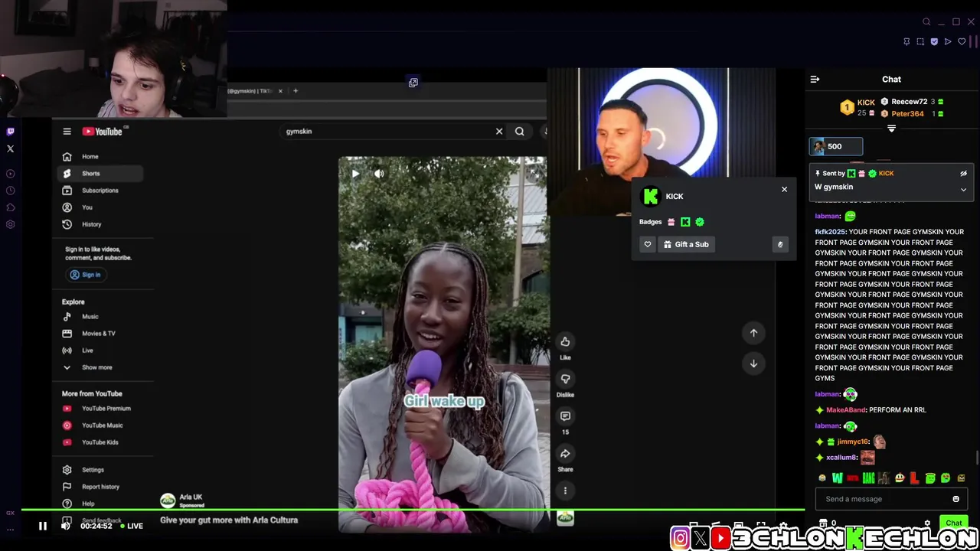The width and height of the screenshot is (980, 551).
Task: Open Home in YouTube sidebar
Action: pos(101,157)
